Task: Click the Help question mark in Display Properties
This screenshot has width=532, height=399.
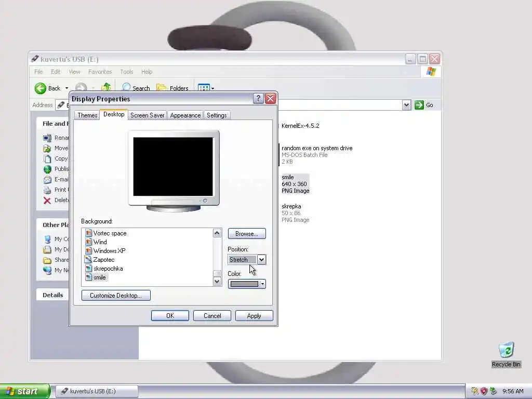Action: 258,99
